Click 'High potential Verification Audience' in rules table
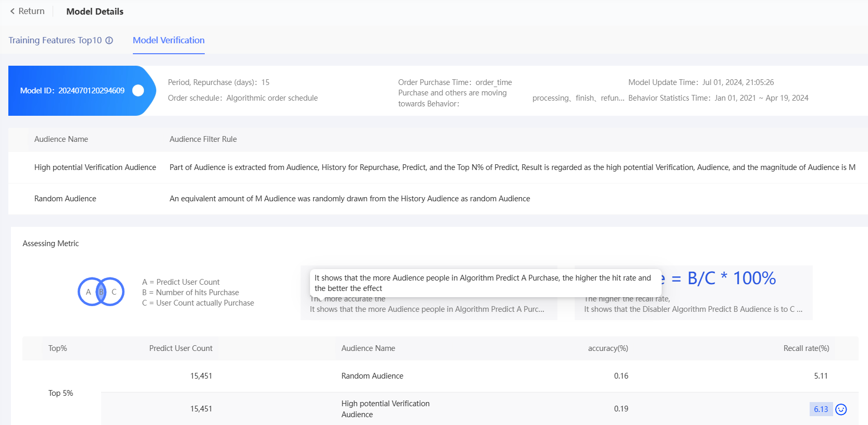This screenshot has width=868, height=425. point(95,167)
